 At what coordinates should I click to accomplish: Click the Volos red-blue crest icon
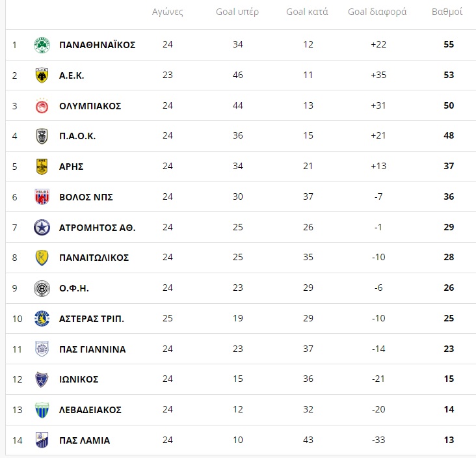(42, 197)
